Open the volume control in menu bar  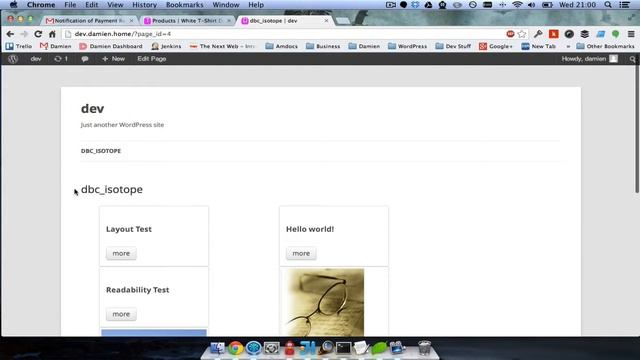pos(531,5)
